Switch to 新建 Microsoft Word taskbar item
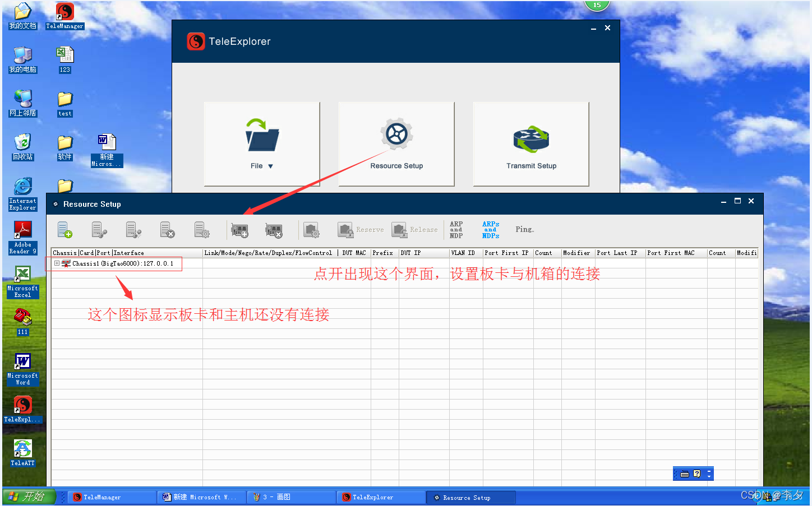Image resolution: width=812 pixels, height=506 pixels. pos(202,497)
